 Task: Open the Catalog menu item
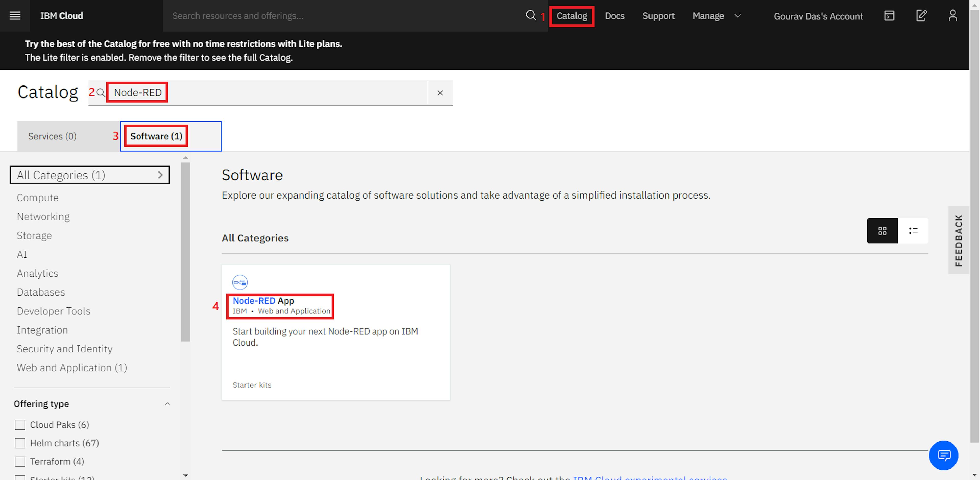pyautogui.click(x=572, y=16)
